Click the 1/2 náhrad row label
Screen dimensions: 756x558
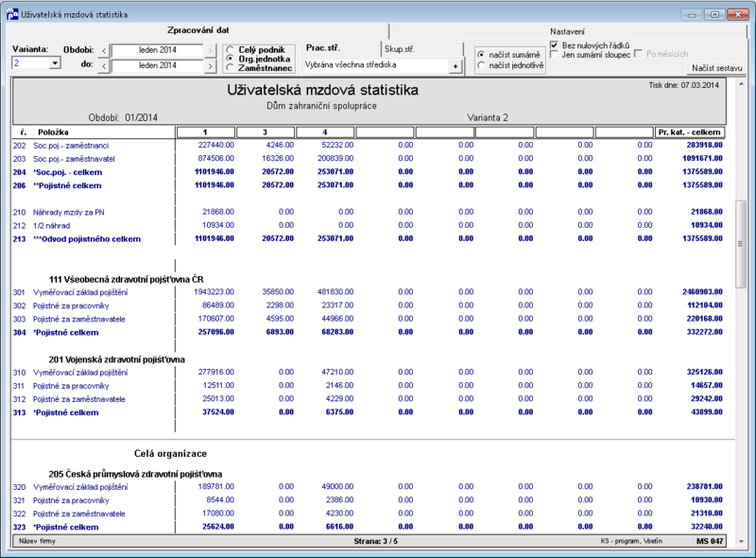[51, 225]
